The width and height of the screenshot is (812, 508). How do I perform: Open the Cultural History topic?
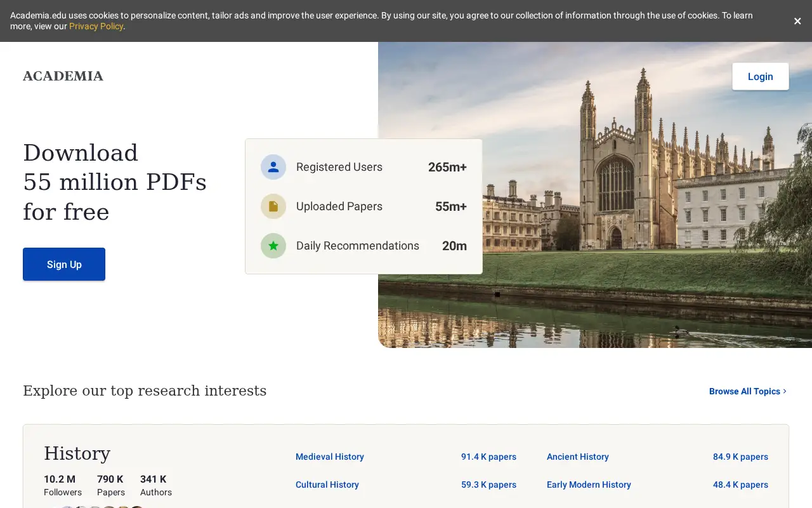click(327, 485)
